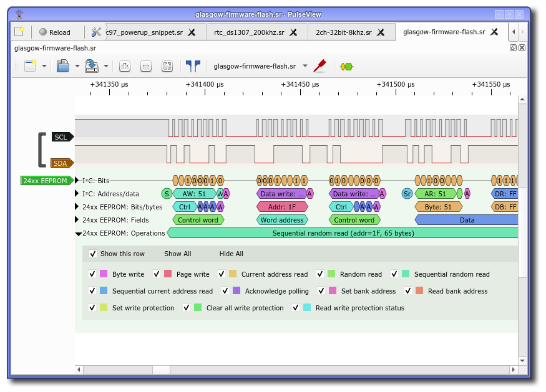The height and width of the screenshot is (392, 546).
Task: Click the new view icon in toolbar
Action: click(x=31, y=65)
